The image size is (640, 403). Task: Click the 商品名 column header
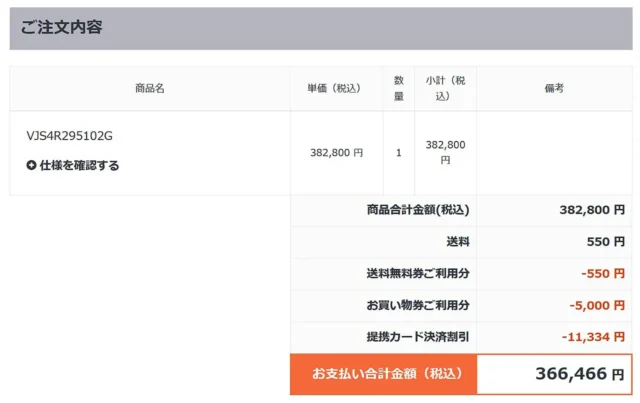click(x=150, y=89)
